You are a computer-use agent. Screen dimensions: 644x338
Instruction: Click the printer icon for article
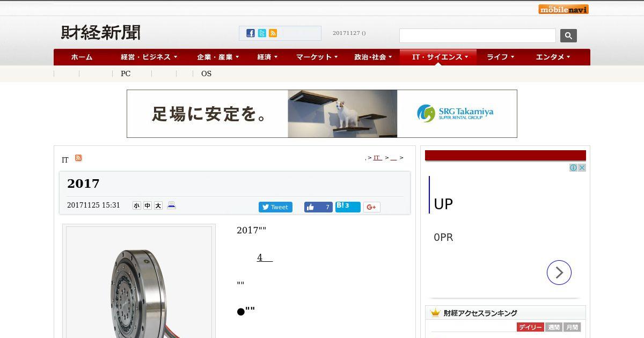coord(172,205)
